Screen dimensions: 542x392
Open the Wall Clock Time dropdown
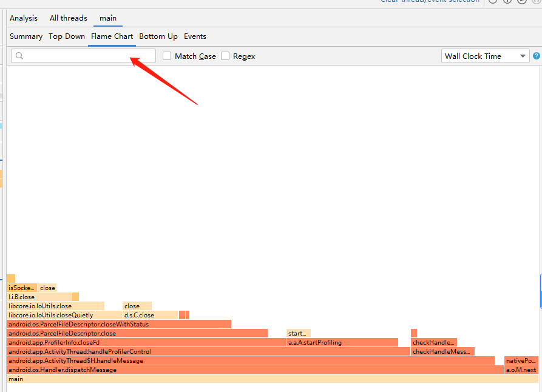(485, 55)
